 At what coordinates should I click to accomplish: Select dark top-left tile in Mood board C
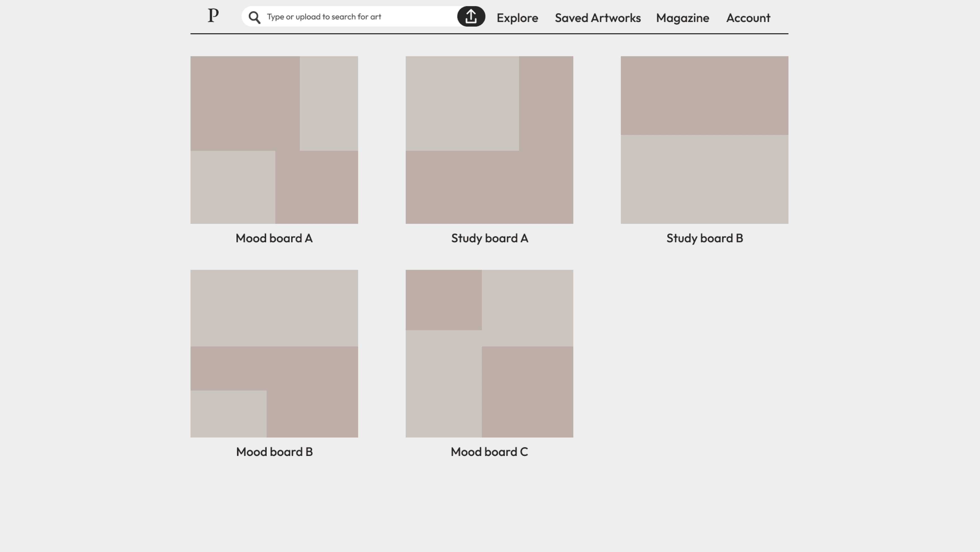(x=443, y=300)
